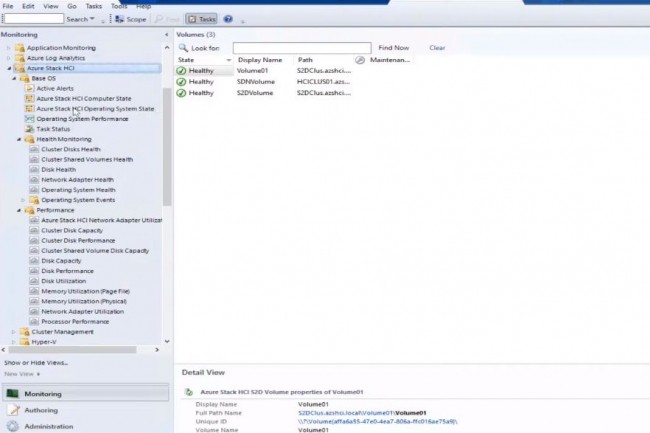Screen dimensions: 650x433
Task: Open Operating System Health dashboard icon
Action: [34, 190]
